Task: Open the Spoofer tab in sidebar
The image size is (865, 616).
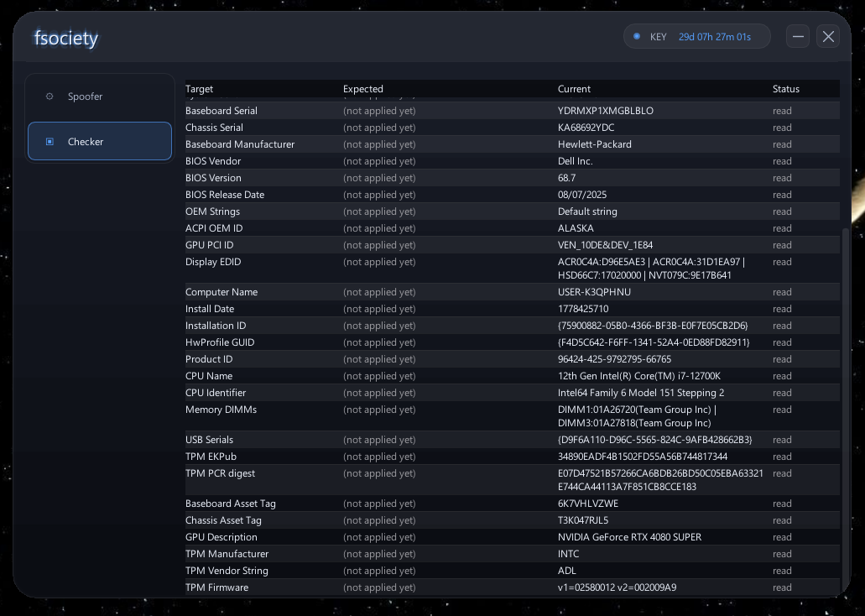Action: coord(100,97)
